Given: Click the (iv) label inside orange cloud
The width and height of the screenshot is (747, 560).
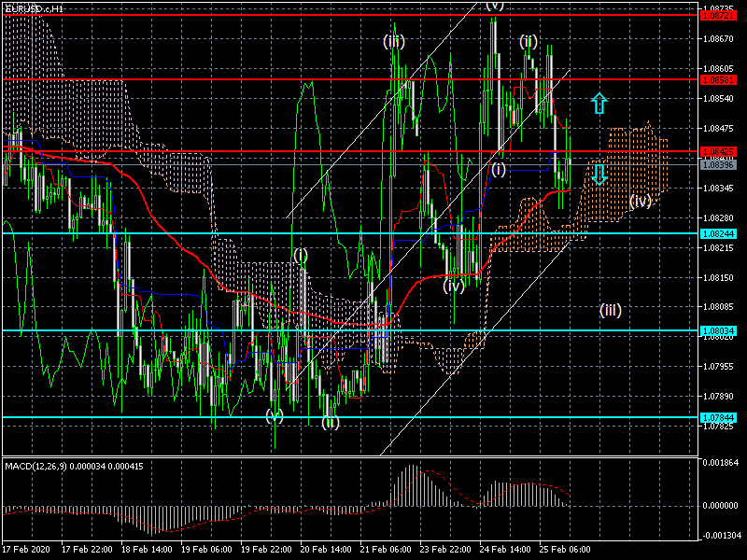Looking at the screenshot, I should tap(640, 201).
